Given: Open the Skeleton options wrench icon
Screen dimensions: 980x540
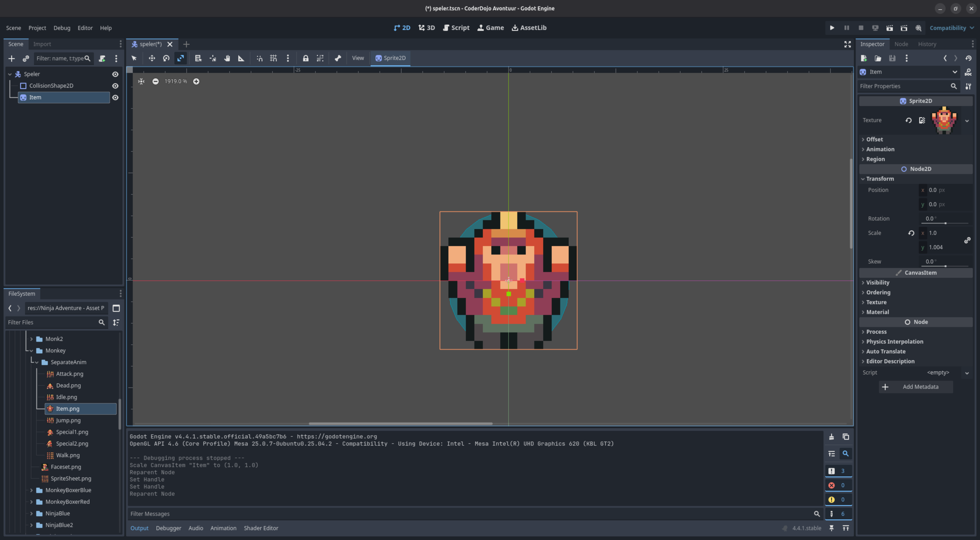Looking at the screenshot, I should (x=338, y=58).
